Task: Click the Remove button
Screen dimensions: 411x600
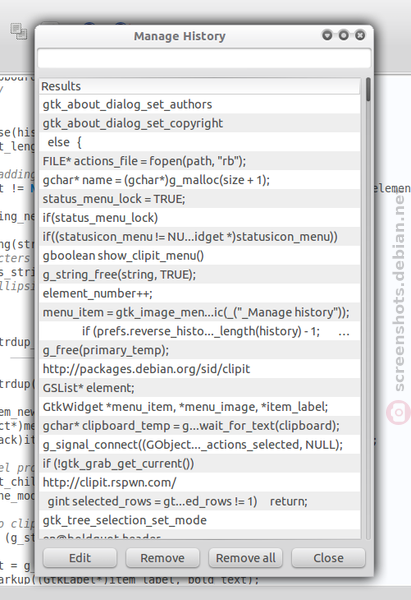Action: (x=162, y=558)
